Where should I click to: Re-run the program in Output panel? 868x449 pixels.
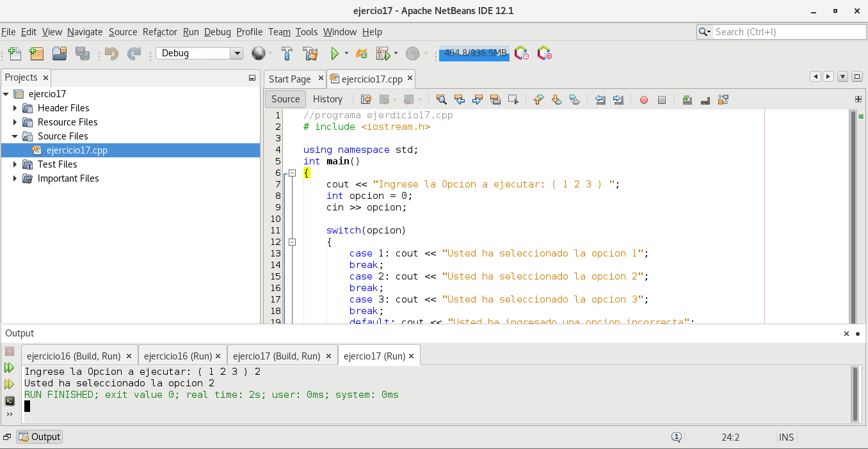tap(9, 368)
